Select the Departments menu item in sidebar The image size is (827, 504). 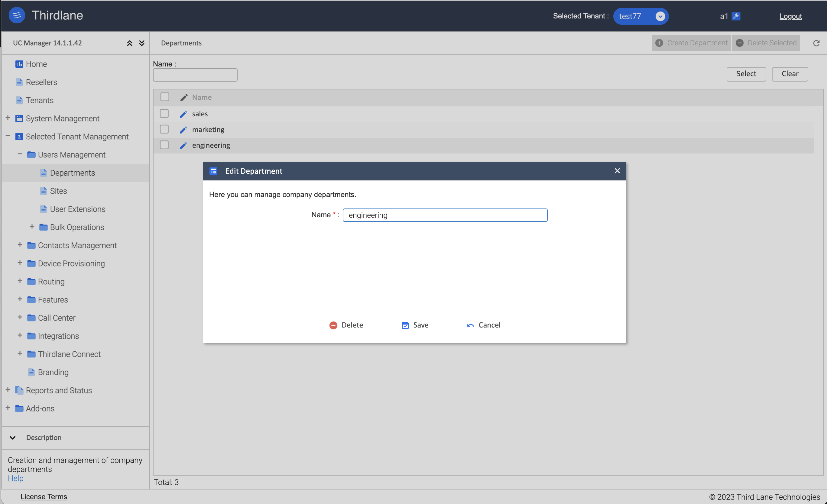(73, 172)
